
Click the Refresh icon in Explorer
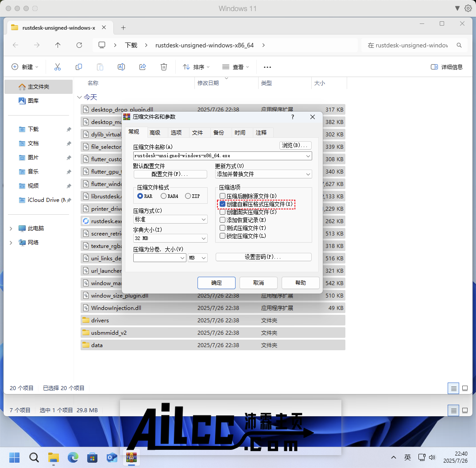pos(79,45)
